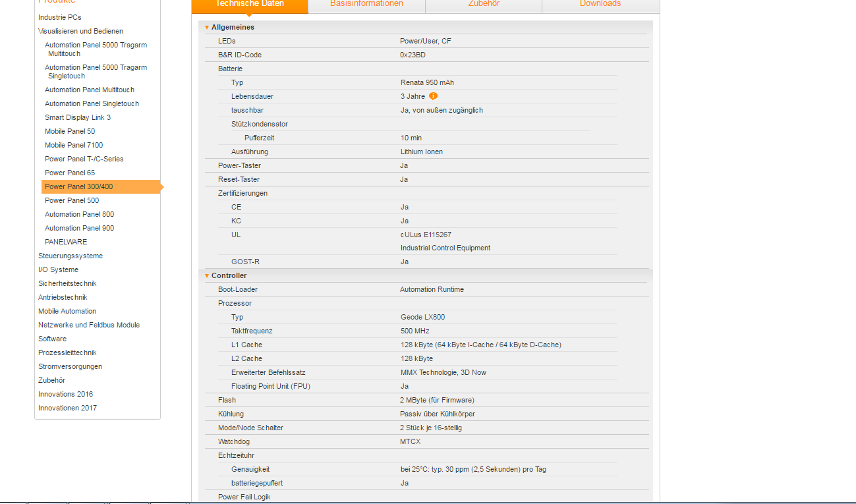The height and width of the screenshot is (504, 856).
Task: Click the Renata 950 mAh value
Action: tap(427, 82)
